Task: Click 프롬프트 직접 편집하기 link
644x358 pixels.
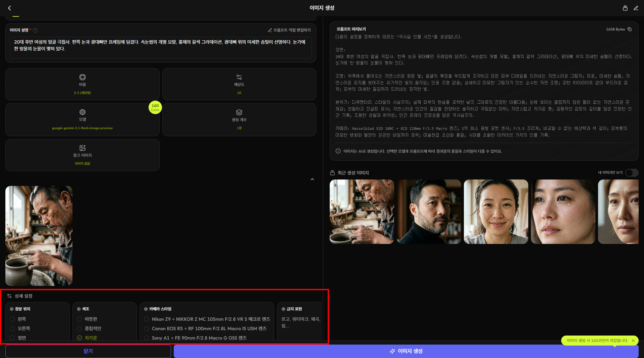Action: tap(289, 30)
